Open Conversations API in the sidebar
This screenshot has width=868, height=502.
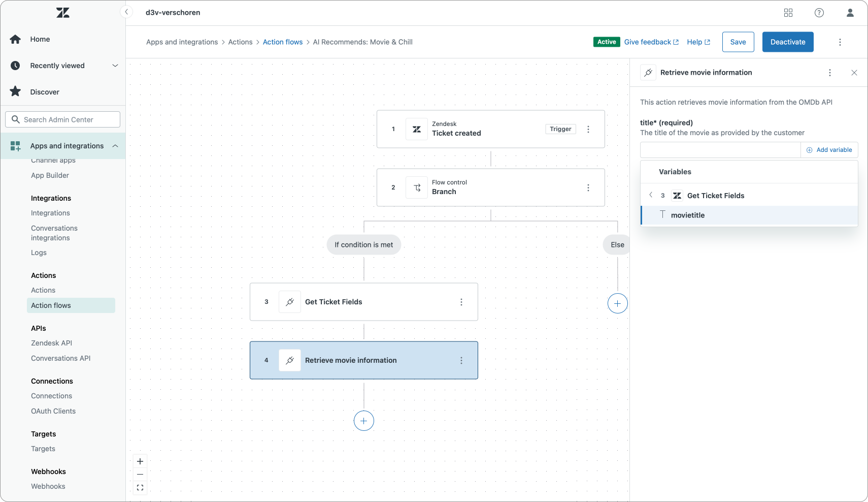61,358
